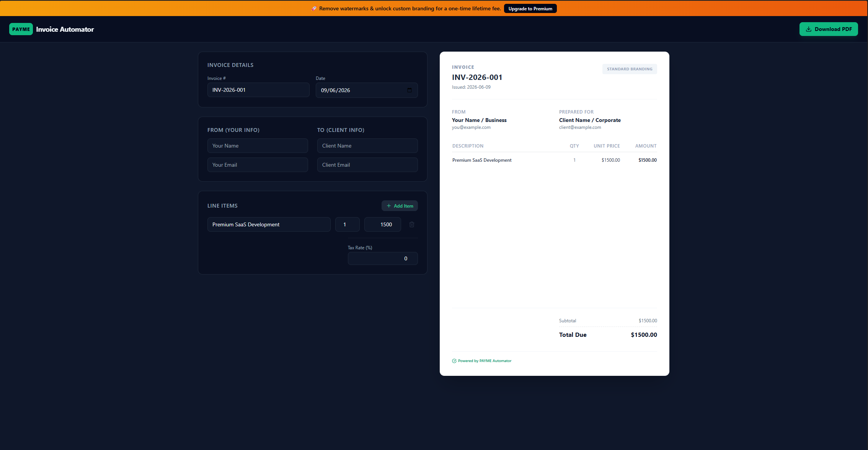The height and width of the screenshot is (450, 868).
Task: Edit the line item price 1500 field
Action: click(383, 224)
